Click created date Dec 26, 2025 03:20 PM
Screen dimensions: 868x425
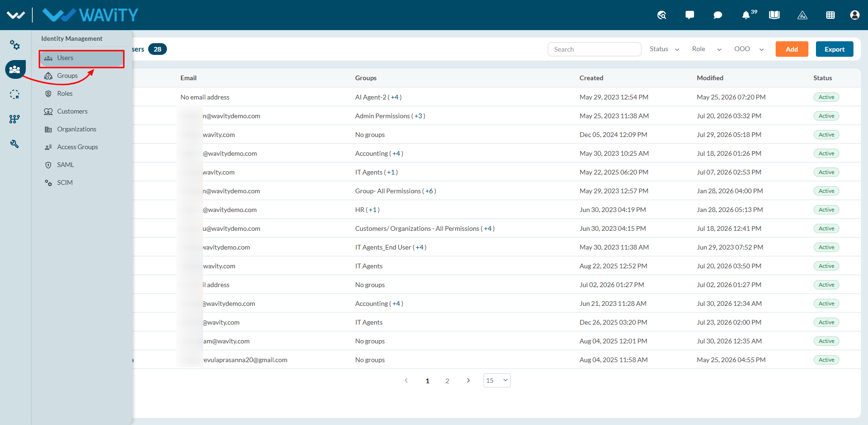pyautogui.click(x=613, y=322)
